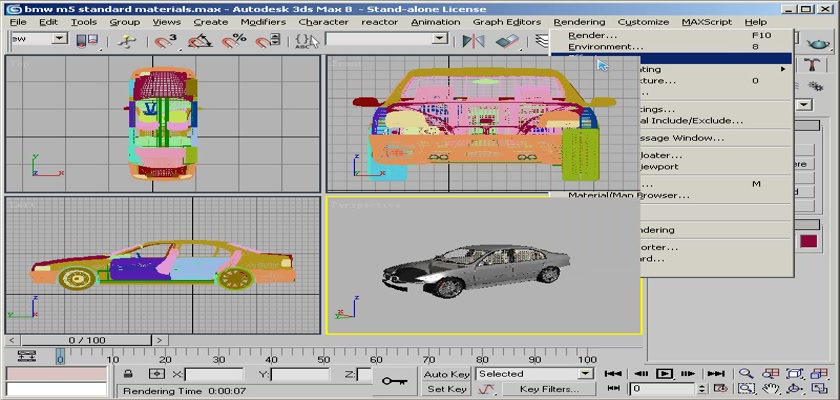The width and height of the screenshot is (840, 400).
Task: Step to the next frame
Action: [x=688, y=374]
